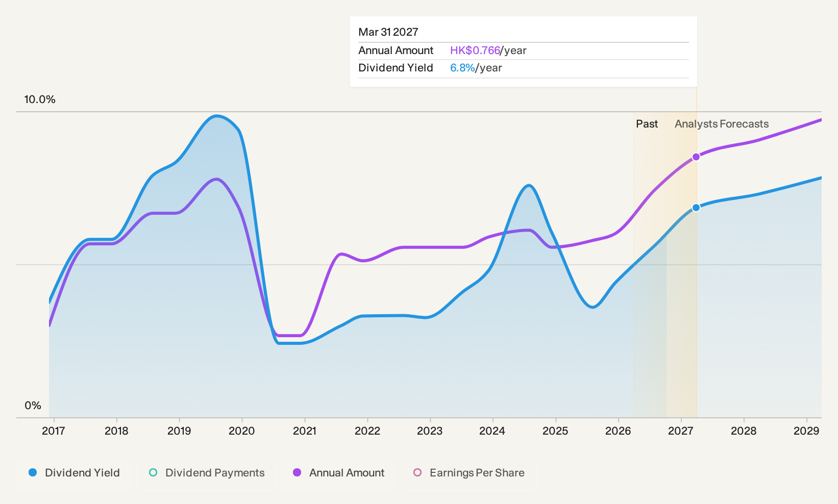This screenshot has height=504, width=838.
Task: Click the tooltip Dividend Yield row label
Action: click(396, 68)
